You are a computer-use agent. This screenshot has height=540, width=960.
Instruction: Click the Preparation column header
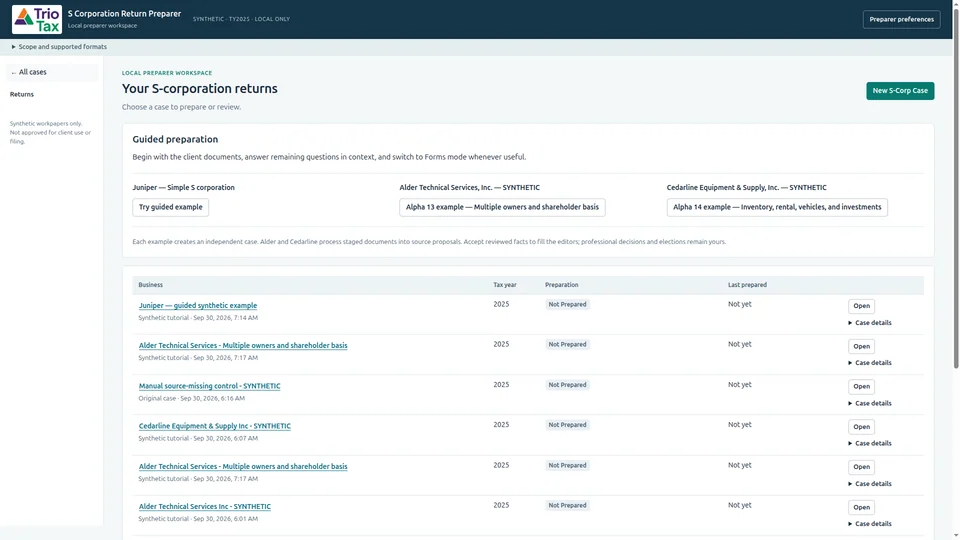coord(561,285)
